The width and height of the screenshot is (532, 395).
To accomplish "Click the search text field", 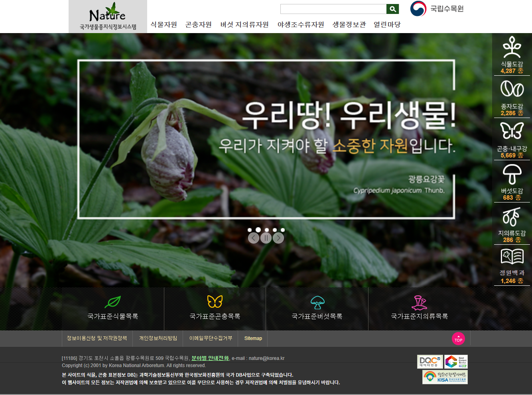I will coord(333,9).
